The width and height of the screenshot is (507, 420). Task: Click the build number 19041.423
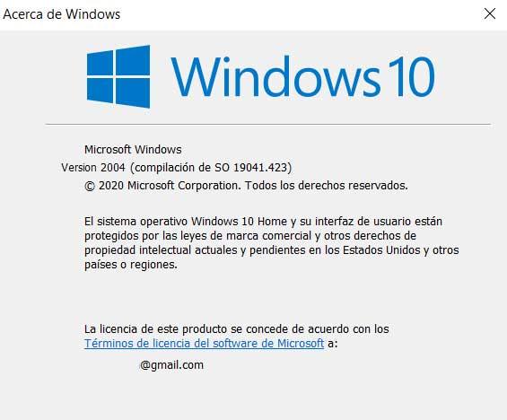click(260, 168)
